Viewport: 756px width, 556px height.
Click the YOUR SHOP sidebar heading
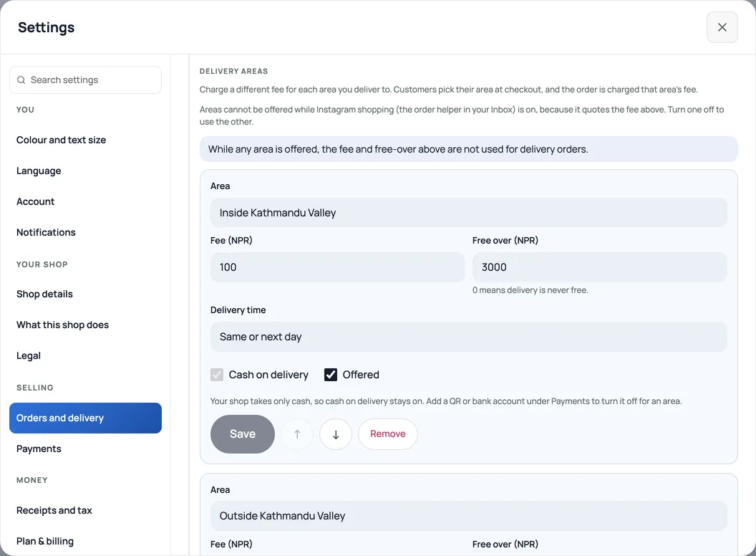[x=42, y=264]
